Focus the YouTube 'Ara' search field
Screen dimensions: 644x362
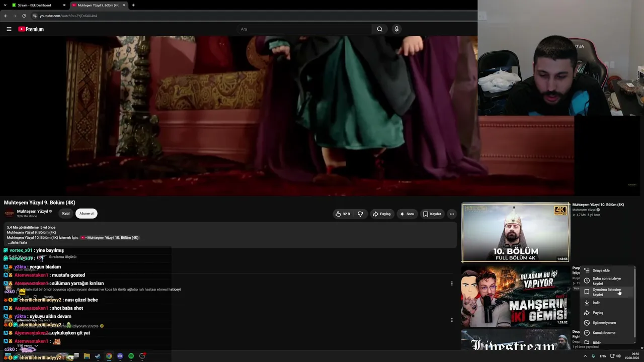304,29
